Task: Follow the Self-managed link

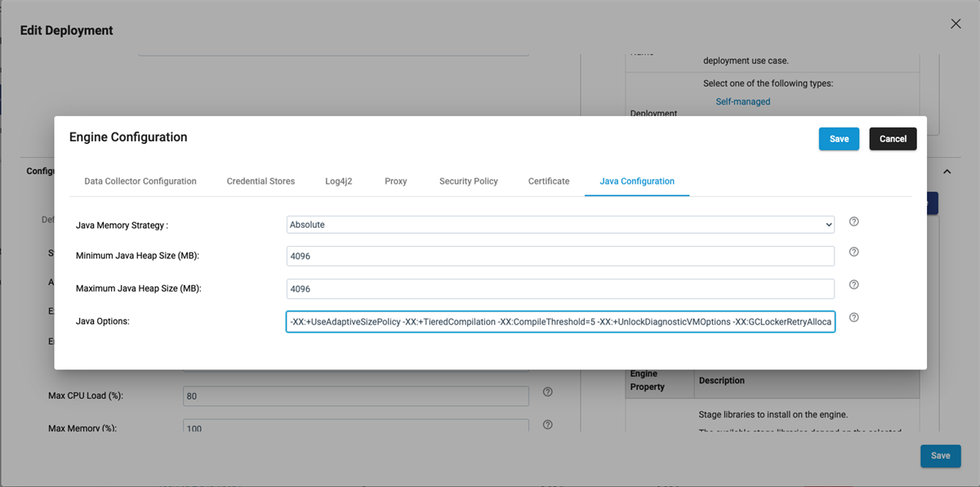Action: (x=743, y=102)
